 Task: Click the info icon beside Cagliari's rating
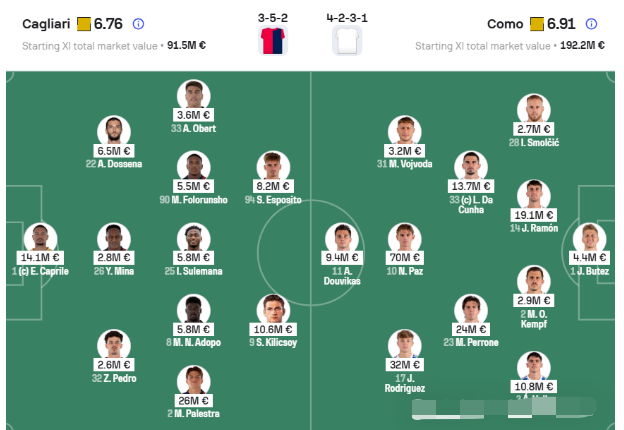(138, 23)
